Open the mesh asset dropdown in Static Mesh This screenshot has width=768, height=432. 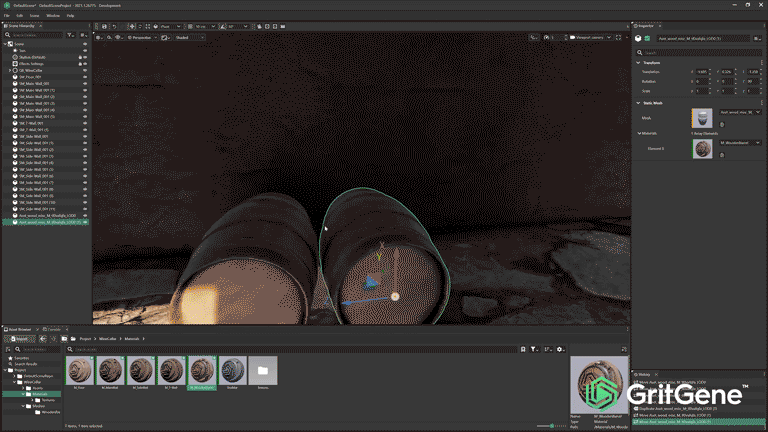tap(740, 112)
